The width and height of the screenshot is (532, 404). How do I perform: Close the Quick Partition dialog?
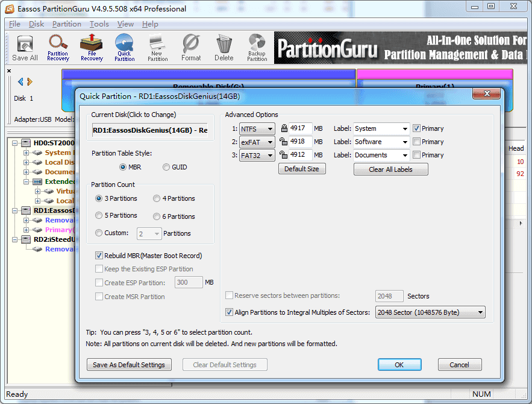pos(487,93)
